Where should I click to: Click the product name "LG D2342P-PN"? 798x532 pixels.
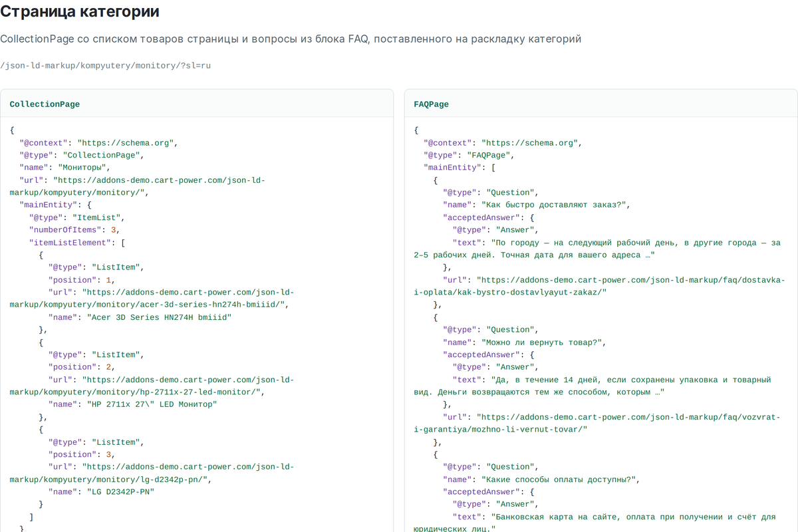[120, 492]
